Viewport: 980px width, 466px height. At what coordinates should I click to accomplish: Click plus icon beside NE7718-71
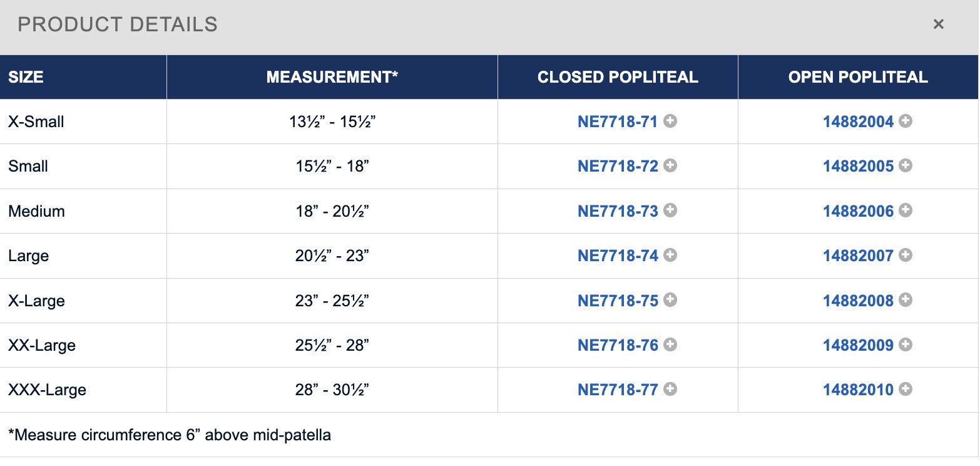click(670, 121)
